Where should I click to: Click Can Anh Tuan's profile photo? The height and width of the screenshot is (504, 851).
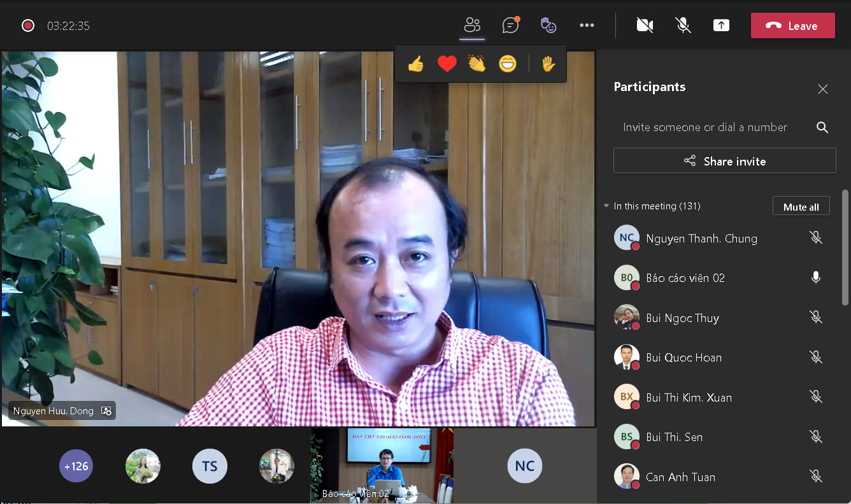(627, 477)
